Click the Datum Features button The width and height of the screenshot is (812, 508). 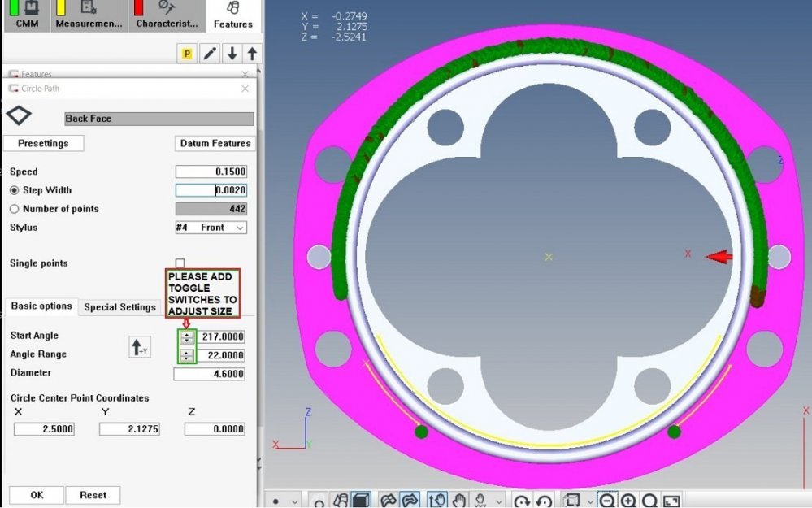pyautogui.click(x=215, y=143)
